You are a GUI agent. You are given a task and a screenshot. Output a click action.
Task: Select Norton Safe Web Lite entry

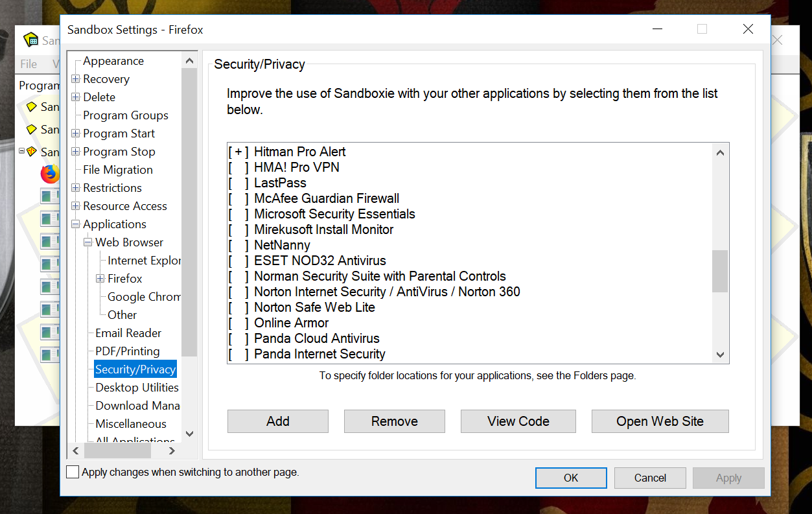tap(314, 307)
